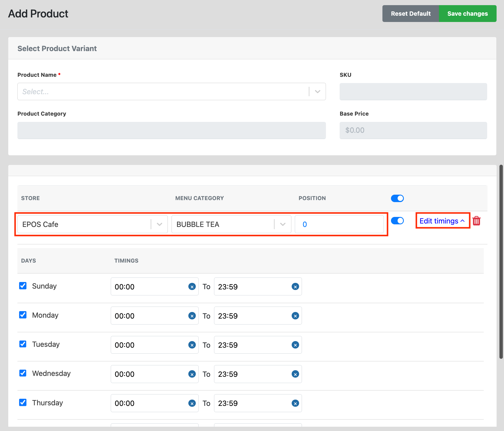
Task: Click the vertical scrollbar on the right
Action: point(501,262)
